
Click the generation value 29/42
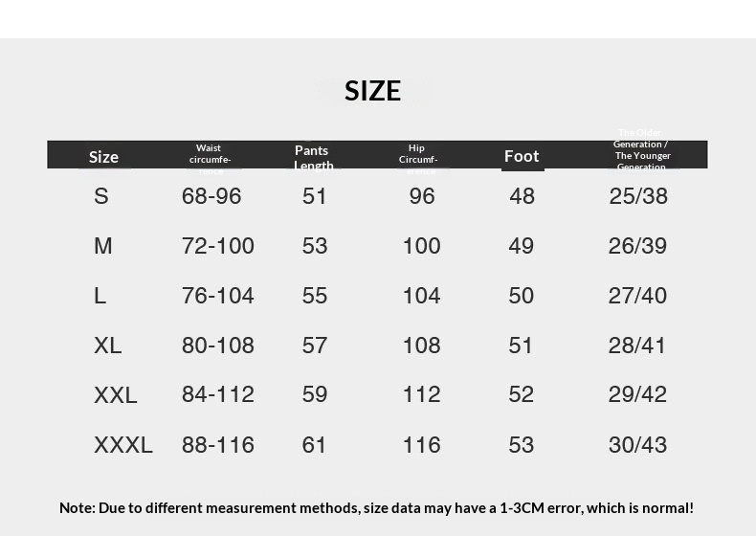click(x=637, y=394)
